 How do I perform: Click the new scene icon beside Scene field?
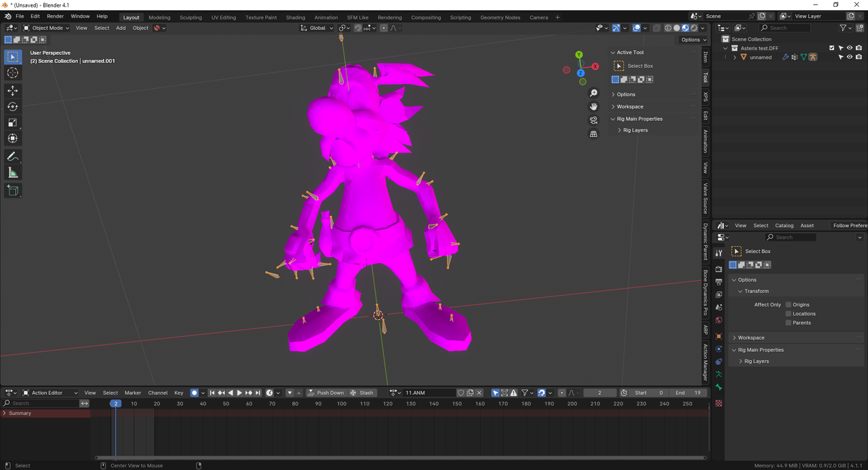tap(762, 16)
